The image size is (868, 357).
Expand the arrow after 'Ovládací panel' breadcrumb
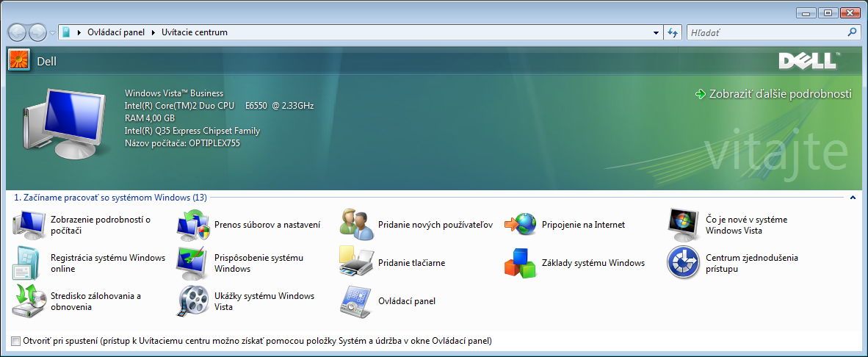click(x=154, y=32)
